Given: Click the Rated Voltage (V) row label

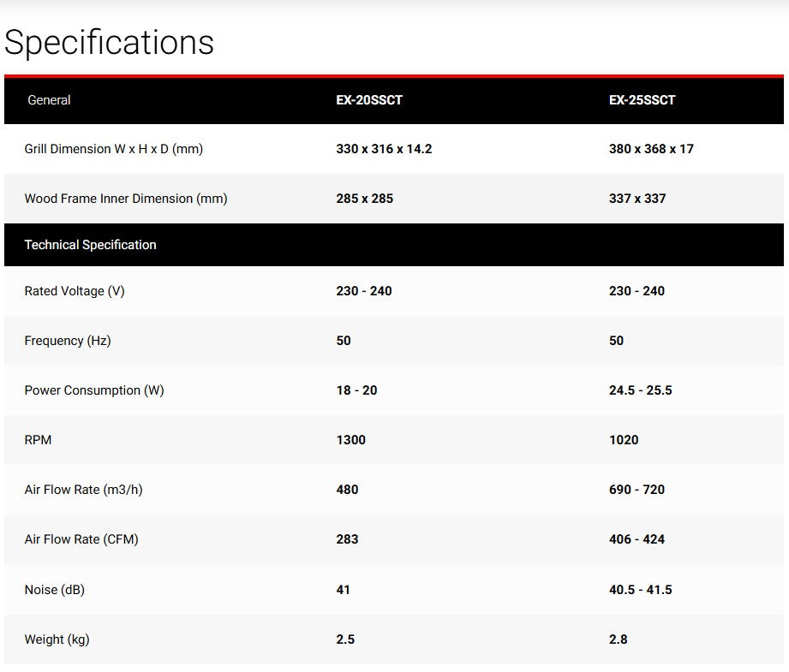Looking at the screenshot, I should point(74,291).
